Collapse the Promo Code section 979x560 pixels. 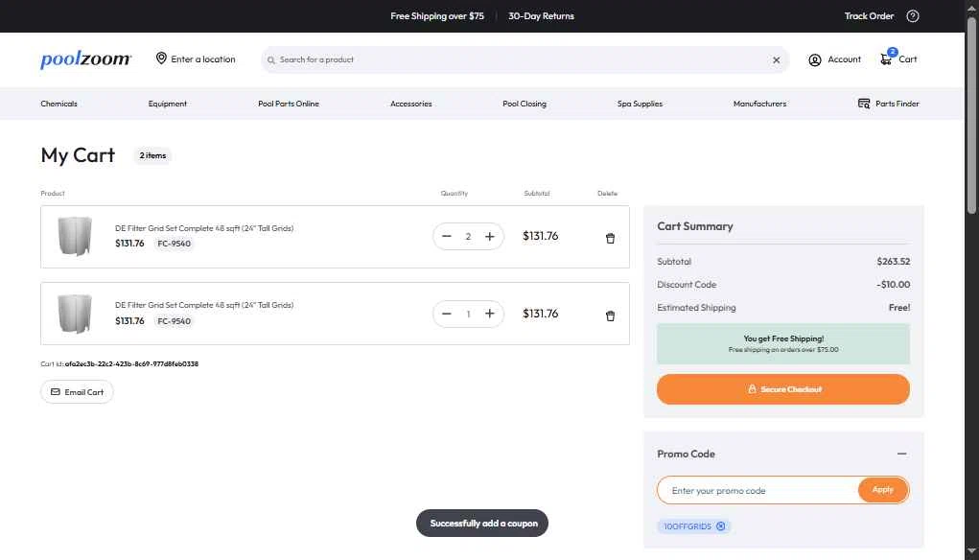[901, 454]
